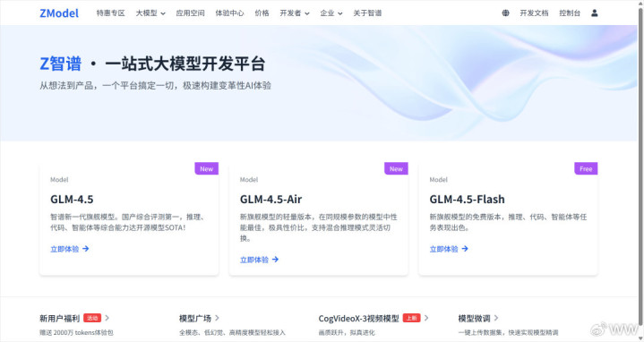This screenshot has height=342, width=644.
Task: Click 立即体验 on GLM-4.5 card
Action: [x=64, y=249]
